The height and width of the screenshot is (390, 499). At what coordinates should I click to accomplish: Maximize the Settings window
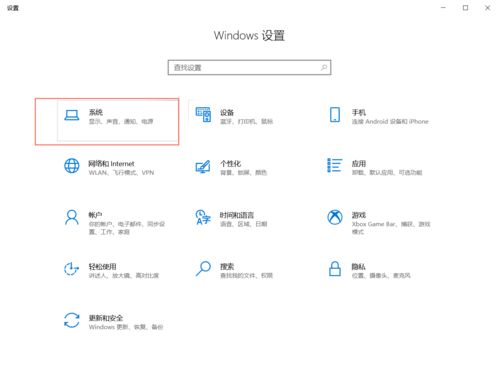[x=465, y=8]
